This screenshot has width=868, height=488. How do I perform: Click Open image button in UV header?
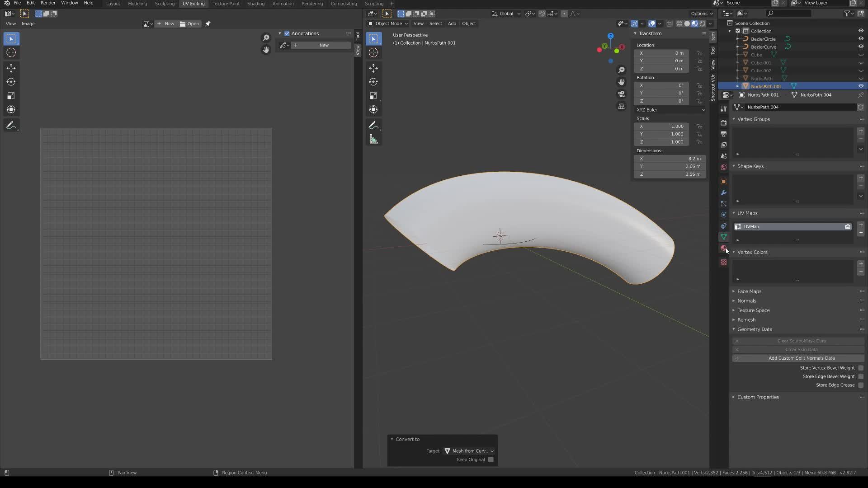tap(189, 23)
